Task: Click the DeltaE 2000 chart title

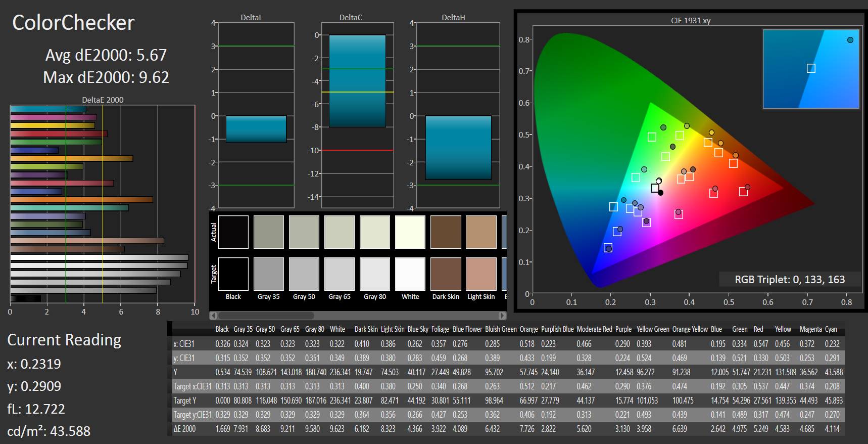Action: click(x=103, y=100)
